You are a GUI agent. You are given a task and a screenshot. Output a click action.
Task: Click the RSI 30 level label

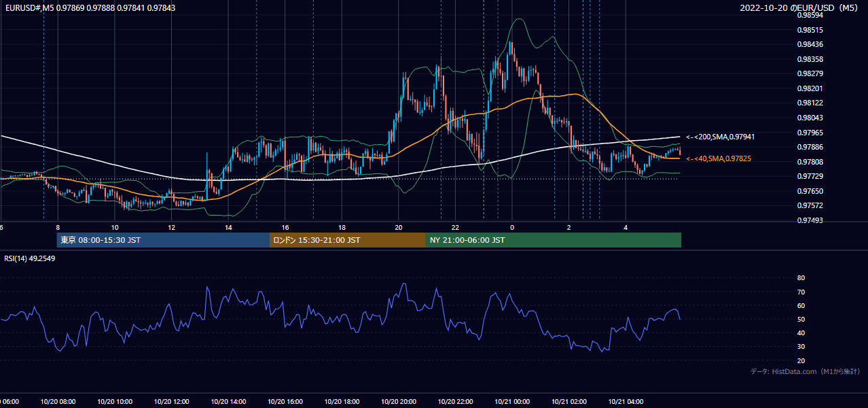point(801,346)
